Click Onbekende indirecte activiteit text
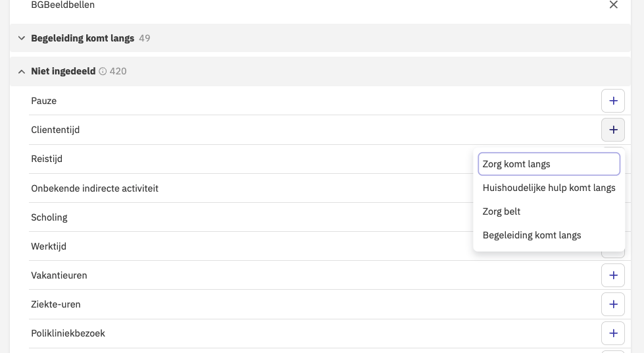644x353 pixels. pos(95,188)
